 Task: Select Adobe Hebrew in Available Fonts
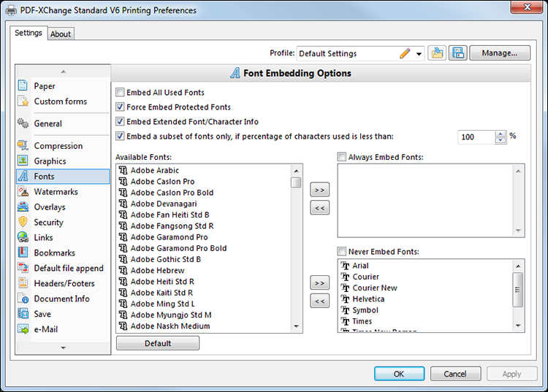point(157,271)
